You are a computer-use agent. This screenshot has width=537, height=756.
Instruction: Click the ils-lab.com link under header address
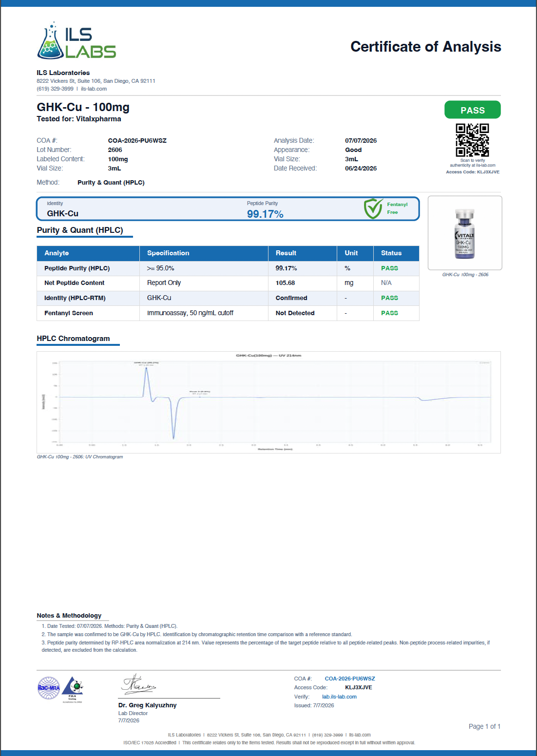[x=94, y=89]
